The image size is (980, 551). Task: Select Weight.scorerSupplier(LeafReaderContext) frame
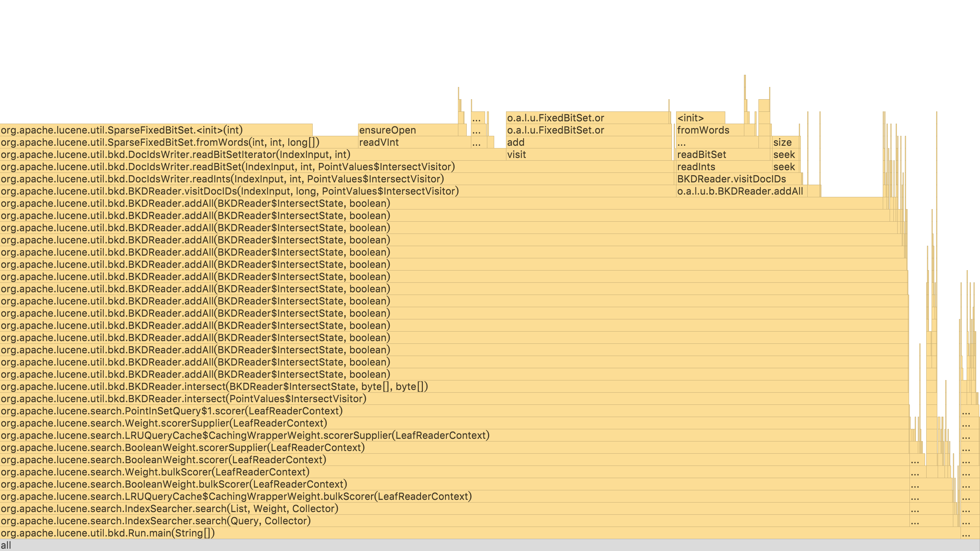pos(455,423)
